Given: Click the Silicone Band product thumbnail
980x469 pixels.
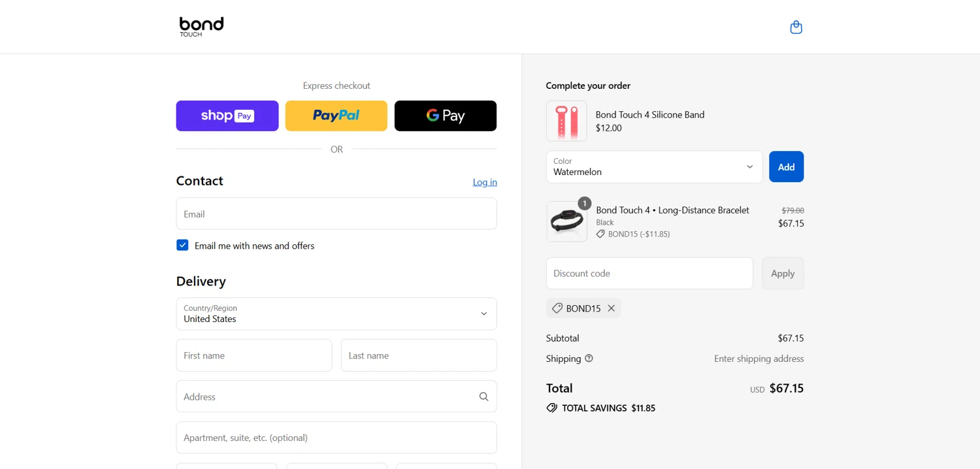Looking at the screenshot, I should click(566, 121).
